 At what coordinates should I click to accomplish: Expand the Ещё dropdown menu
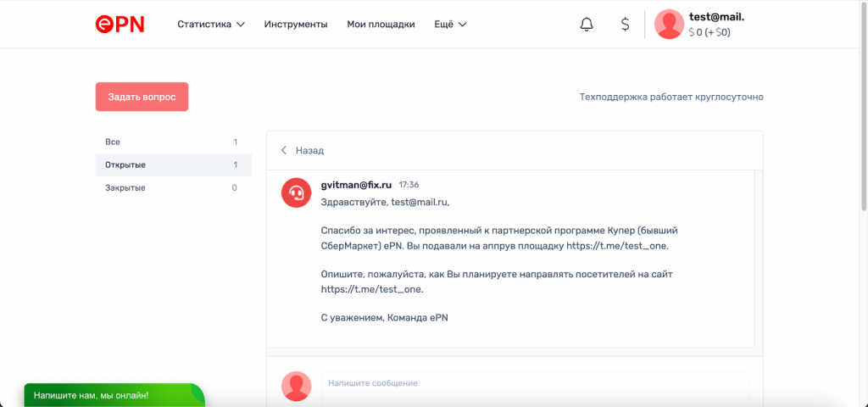(x=450, y=25)
